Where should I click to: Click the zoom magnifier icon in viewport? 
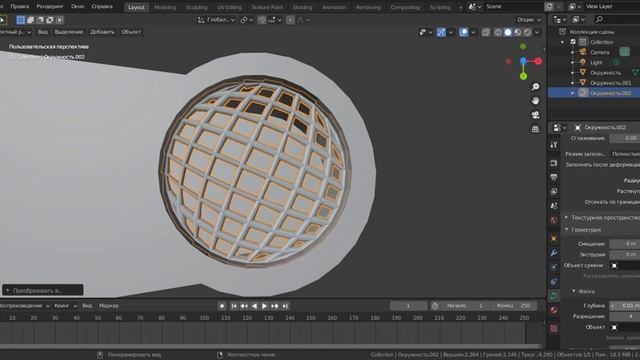tap(536, 87)
